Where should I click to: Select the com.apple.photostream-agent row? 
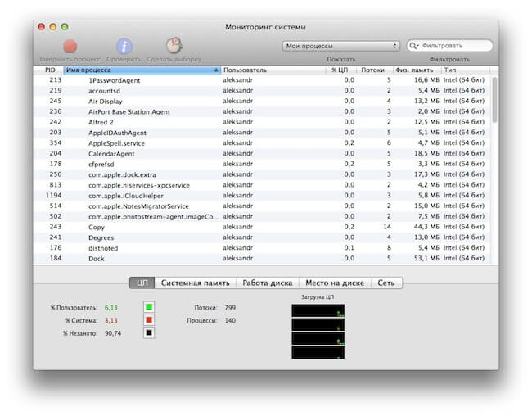pos(262,216)
